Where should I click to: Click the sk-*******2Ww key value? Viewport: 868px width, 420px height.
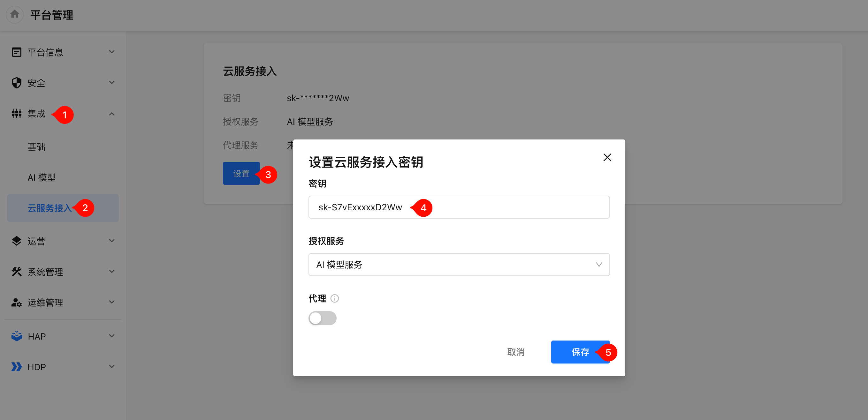pyautogui.click(x=318, y=98)
